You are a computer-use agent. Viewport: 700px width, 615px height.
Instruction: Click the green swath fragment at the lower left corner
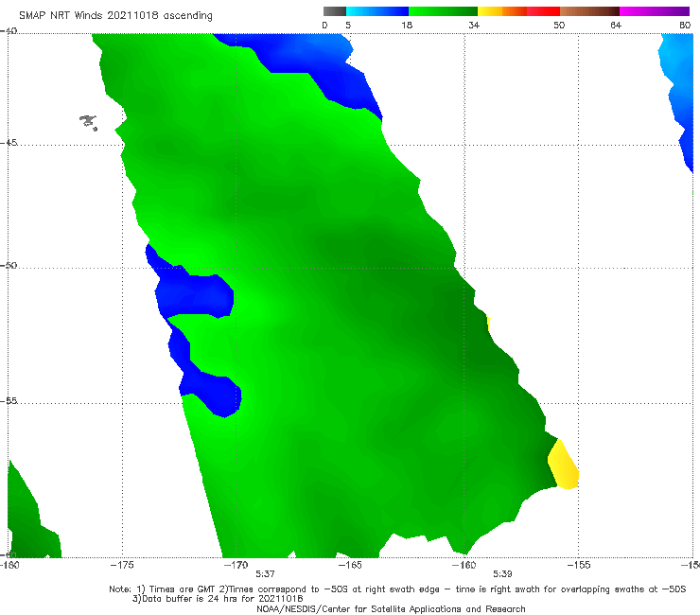29,522
